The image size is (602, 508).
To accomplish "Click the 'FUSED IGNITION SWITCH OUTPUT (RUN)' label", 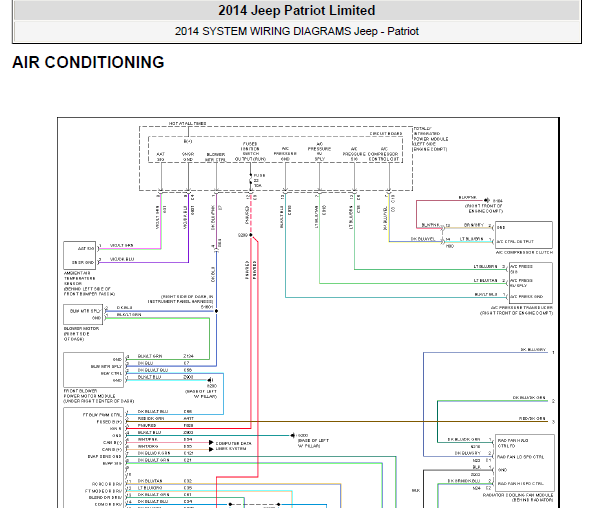I will [250, 151].
